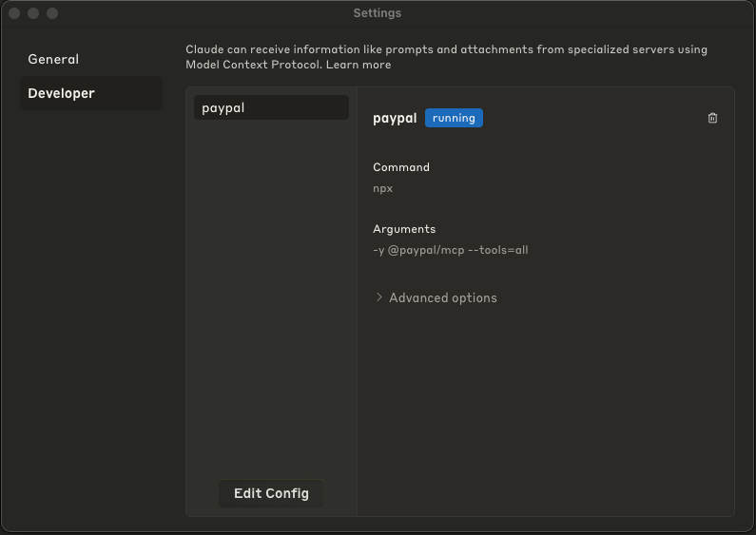Select the Developer settings tab
Viewport: 756px width, 535px height.
tap(91, 93)
